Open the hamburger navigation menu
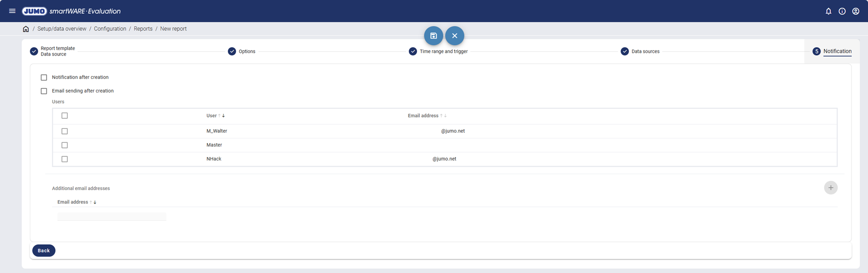The width and height of the screenshot is (868, 273). 12,11
